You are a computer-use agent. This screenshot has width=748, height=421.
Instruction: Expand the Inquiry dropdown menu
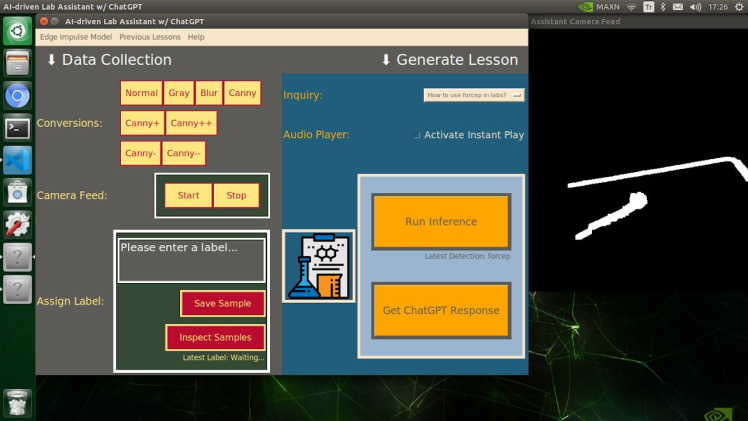point(474,95)
